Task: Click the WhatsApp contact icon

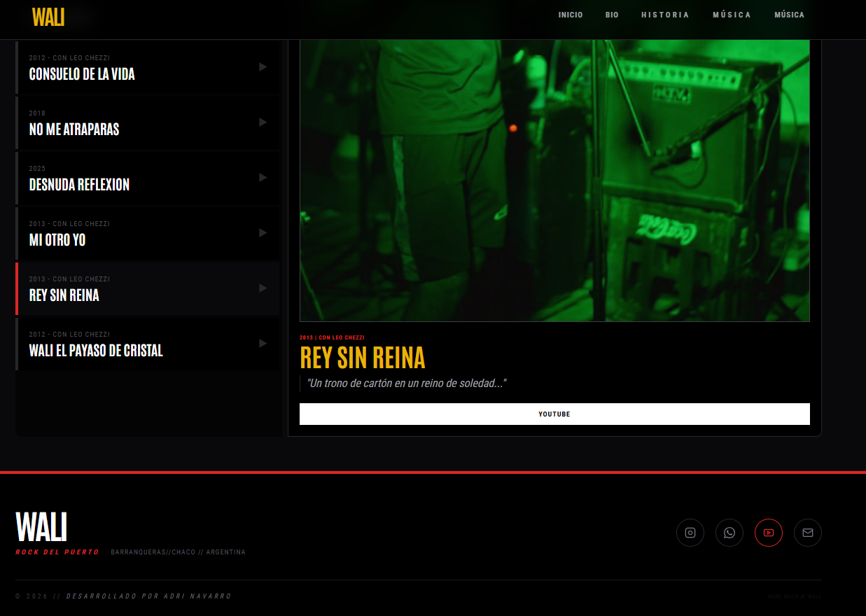Action: (729, 533)
